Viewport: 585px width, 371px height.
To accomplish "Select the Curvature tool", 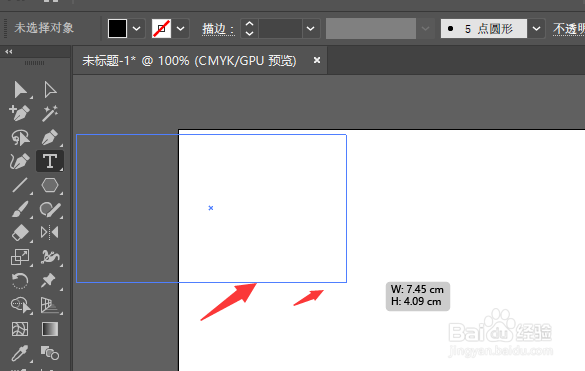I will coord(19,161).
